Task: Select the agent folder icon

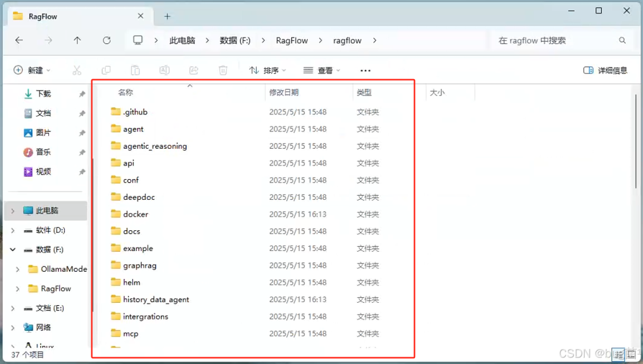Action: pyautogui.click(x=116, y=128)
